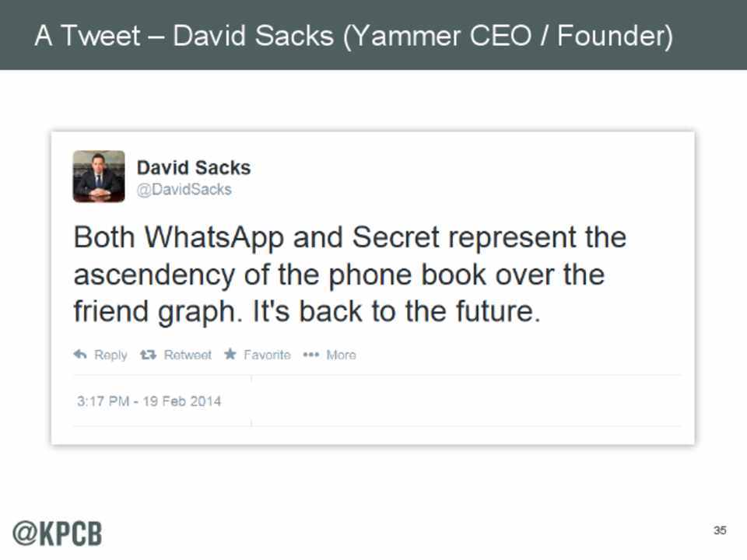Screen dimensions: 747x560
Task: Click the Retweet arrows icon
Action: pyautogui.click(x=148, y=355)
